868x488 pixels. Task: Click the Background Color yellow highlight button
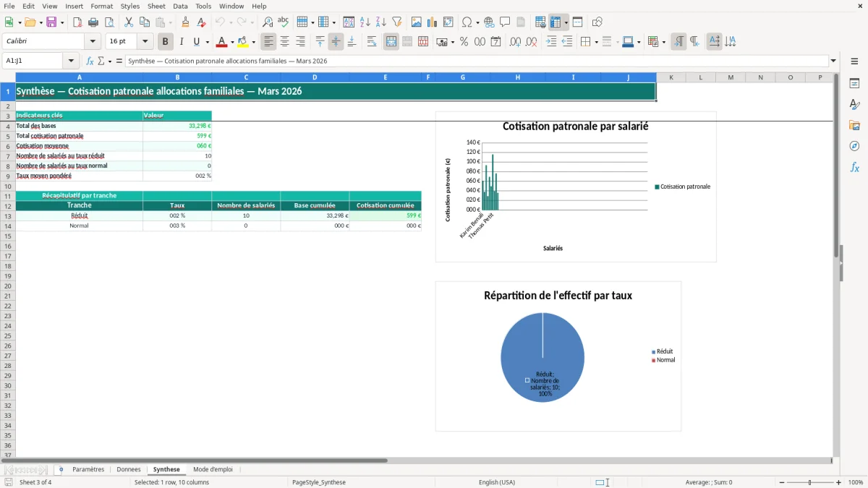pos(243,42)
